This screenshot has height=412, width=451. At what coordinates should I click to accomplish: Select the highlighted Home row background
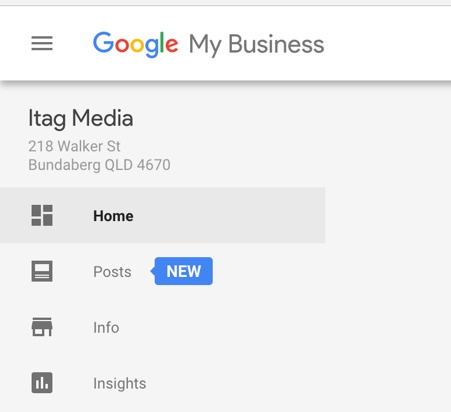coord(163,215)
